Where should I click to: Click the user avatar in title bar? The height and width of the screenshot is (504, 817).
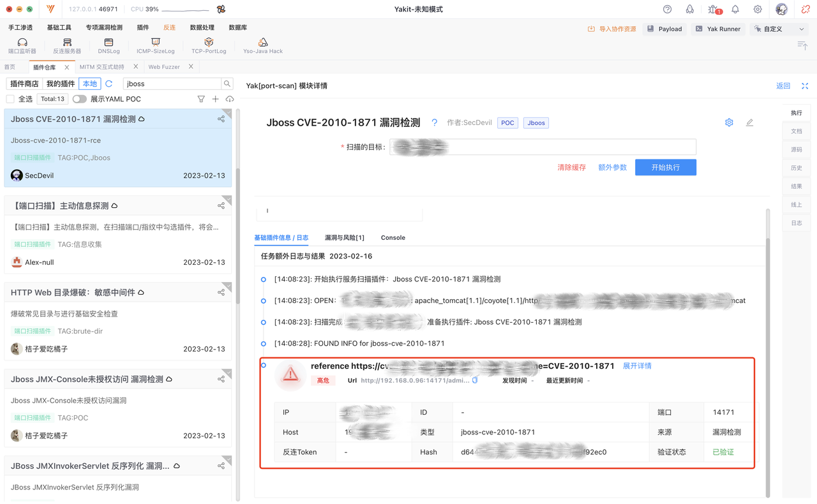(781, 10)
